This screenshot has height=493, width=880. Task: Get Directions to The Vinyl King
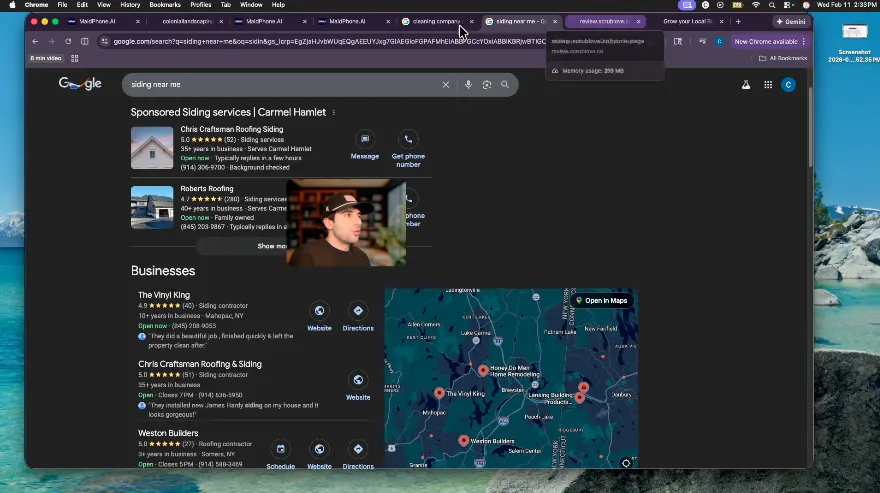tap(358, 311)
